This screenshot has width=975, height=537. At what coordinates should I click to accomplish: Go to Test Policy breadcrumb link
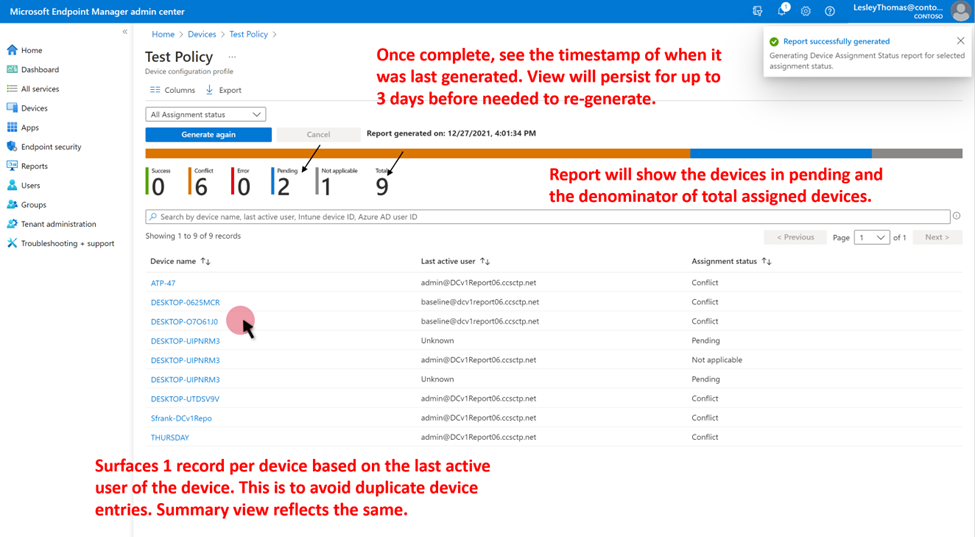tap(249, 34)
